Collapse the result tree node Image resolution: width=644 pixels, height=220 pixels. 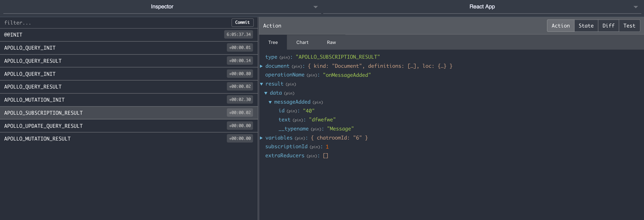pos(261,84)
